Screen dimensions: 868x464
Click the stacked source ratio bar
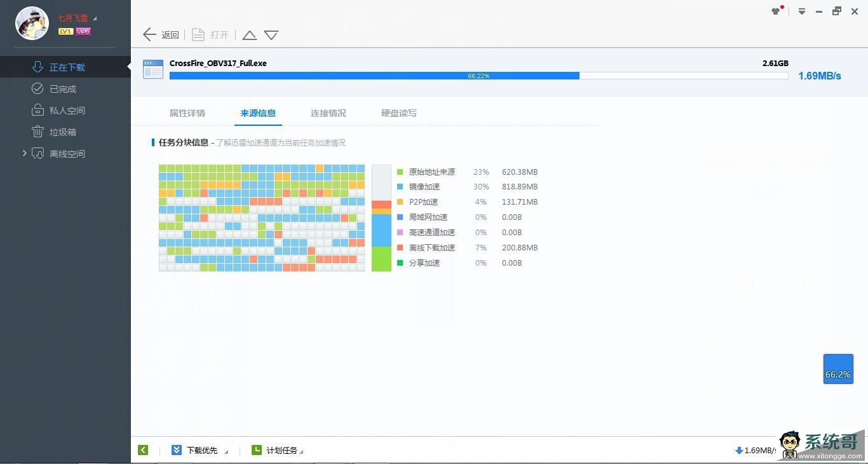tap(381, 218)
